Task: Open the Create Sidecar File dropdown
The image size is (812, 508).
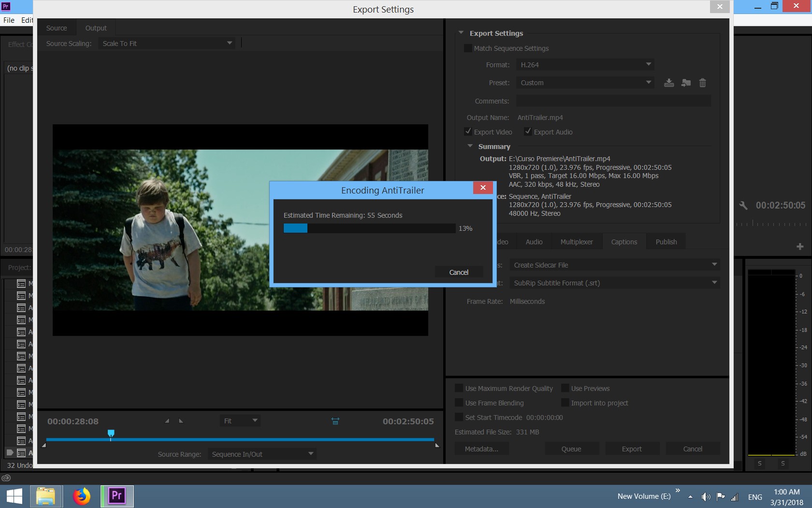Action: (x=615, y=265)
